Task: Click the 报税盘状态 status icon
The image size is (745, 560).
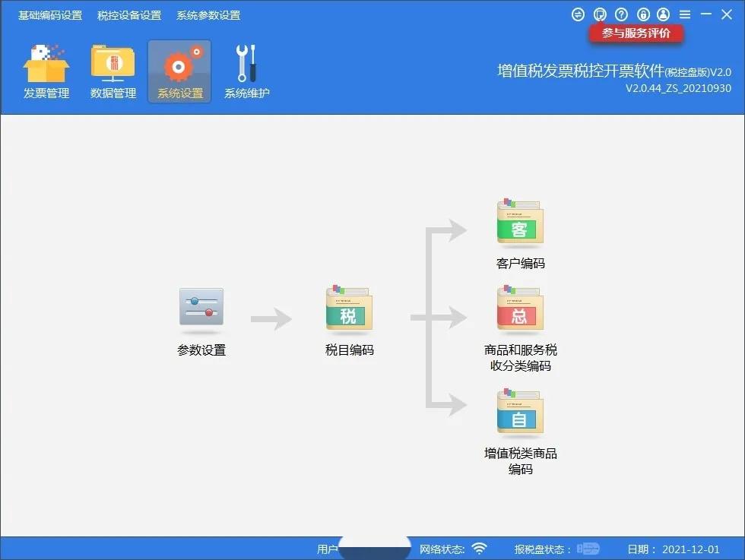Action: click(588, 548)
